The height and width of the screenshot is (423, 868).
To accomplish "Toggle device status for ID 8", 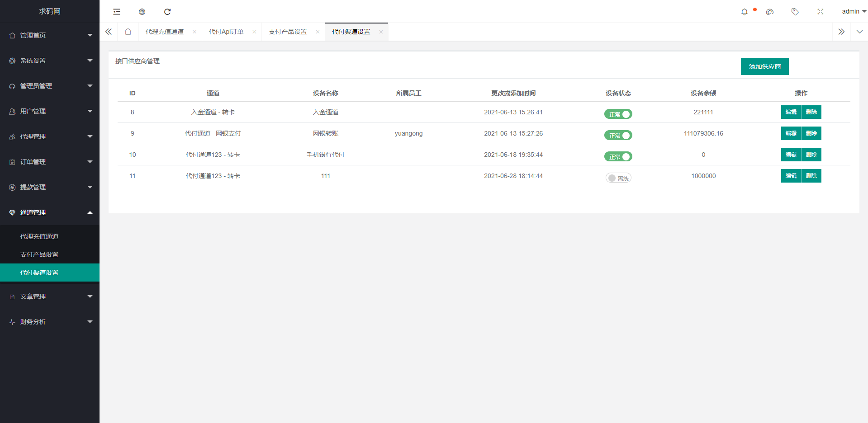I will click(x=618, y=114).
